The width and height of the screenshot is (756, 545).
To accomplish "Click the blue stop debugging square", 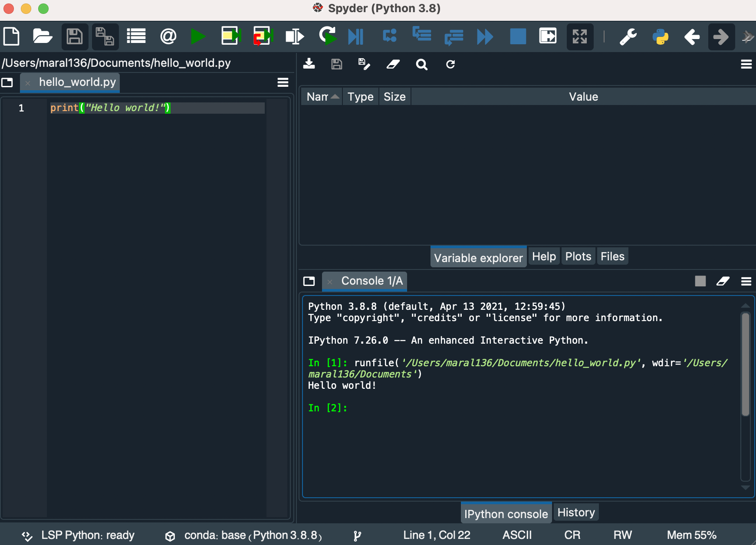I will click(518, 36).
